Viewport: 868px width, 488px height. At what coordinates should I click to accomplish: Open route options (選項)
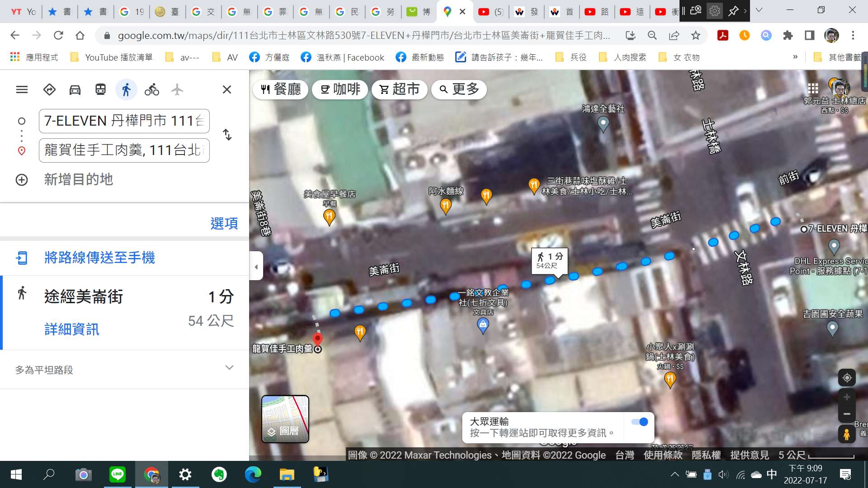click(224, 223)
